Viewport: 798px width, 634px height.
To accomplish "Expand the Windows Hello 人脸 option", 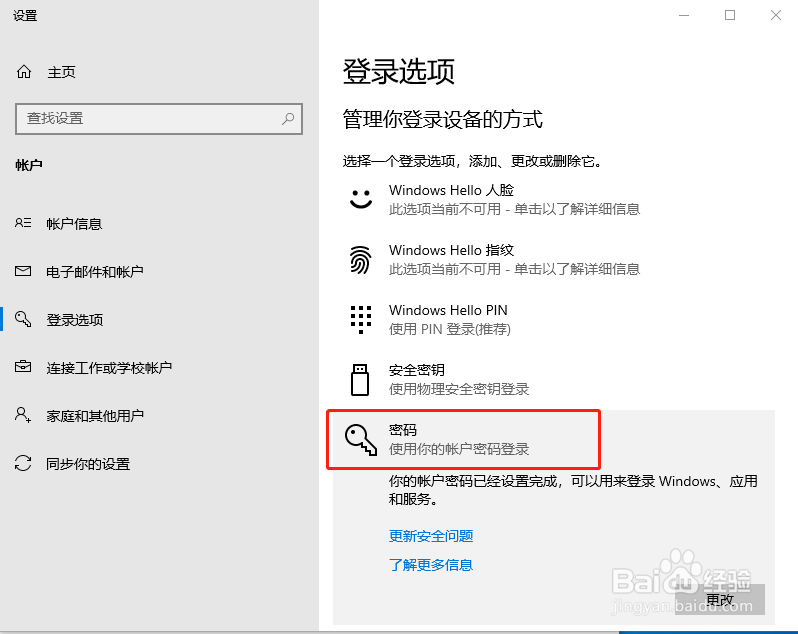I will click(553, 199).
